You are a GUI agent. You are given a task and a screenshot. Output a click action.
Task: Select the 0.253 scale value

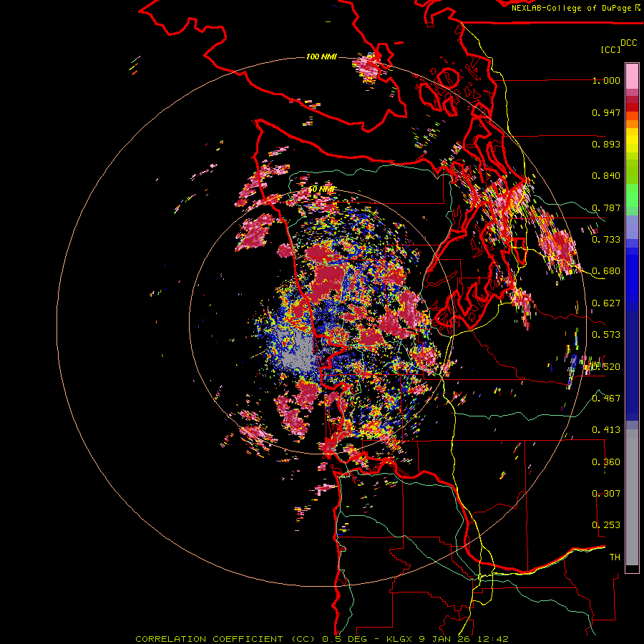(606, 525)
